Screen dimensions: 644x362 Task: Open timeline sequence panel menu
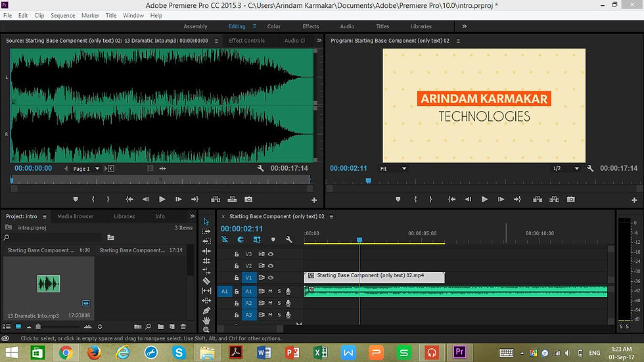click(x=331, y=216)
